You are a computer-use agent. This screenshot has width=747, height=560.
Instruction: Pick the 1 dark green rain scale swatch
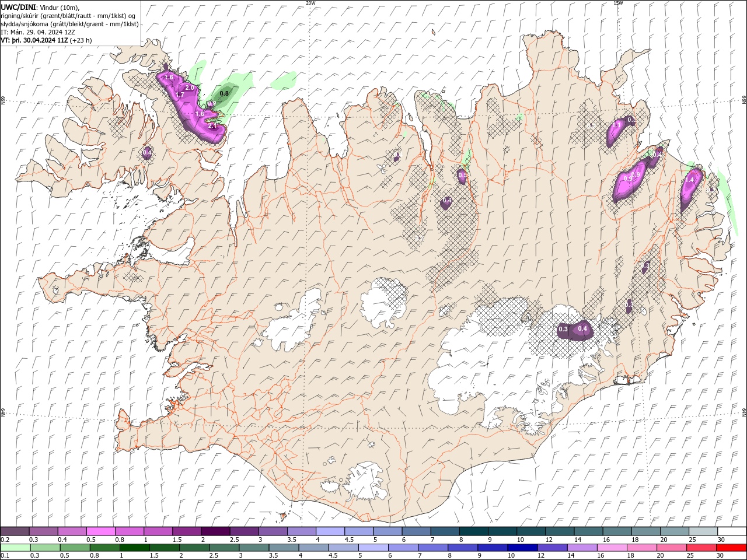coord(134,548)
